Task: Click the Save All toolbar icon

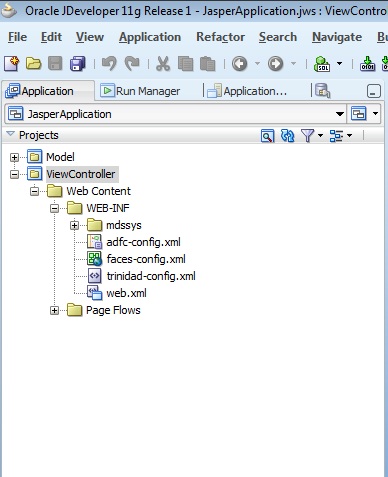Action: pos(78,63)
